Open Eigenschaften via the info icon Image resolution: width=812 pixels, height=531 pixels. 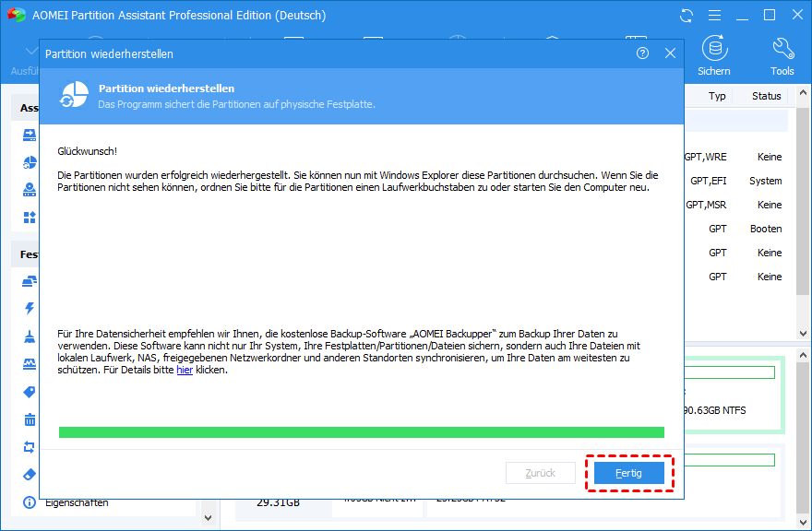[30, 502]
